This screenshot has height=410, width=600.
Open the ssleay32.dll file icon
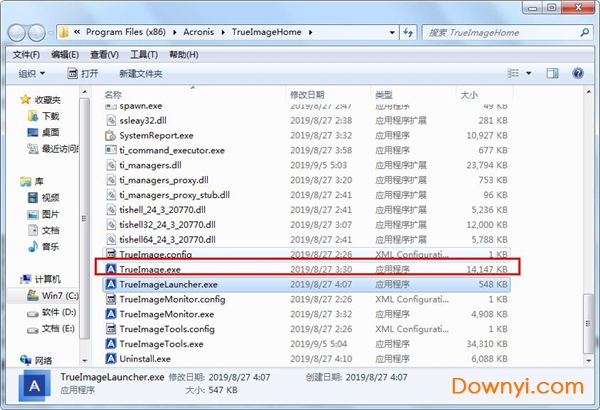[x=111, y=121]
